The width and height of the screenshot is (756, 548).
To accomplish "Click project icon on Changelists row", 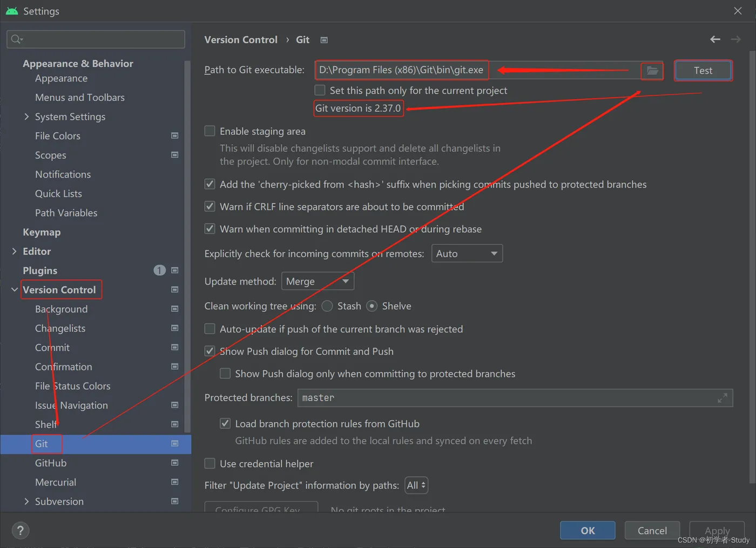I will (x=174, y=328).
